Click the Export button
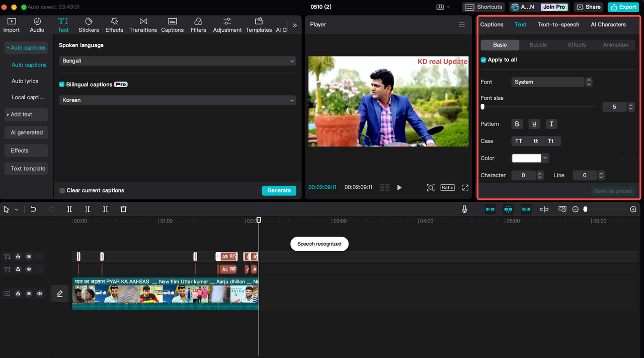This screenshot has height=358, width=644. coord(623,7)
